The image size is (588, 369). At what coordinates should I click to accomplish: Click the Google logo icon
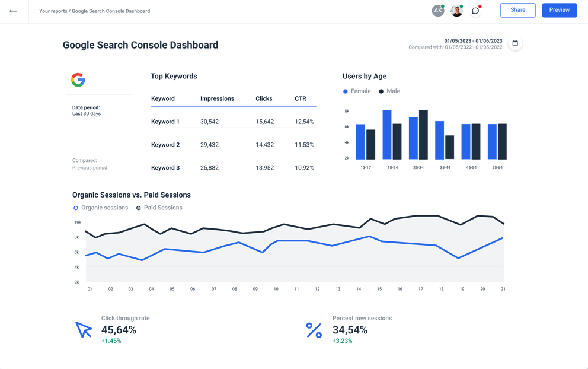[78, 79]
